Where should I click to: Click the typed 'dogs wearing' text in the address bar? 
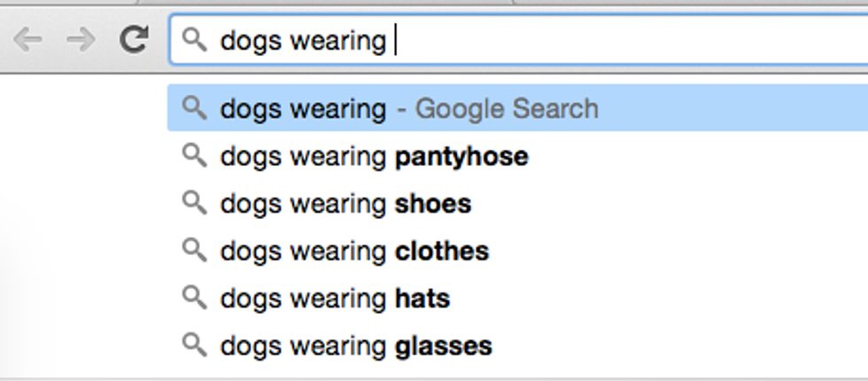pos(303,41)
